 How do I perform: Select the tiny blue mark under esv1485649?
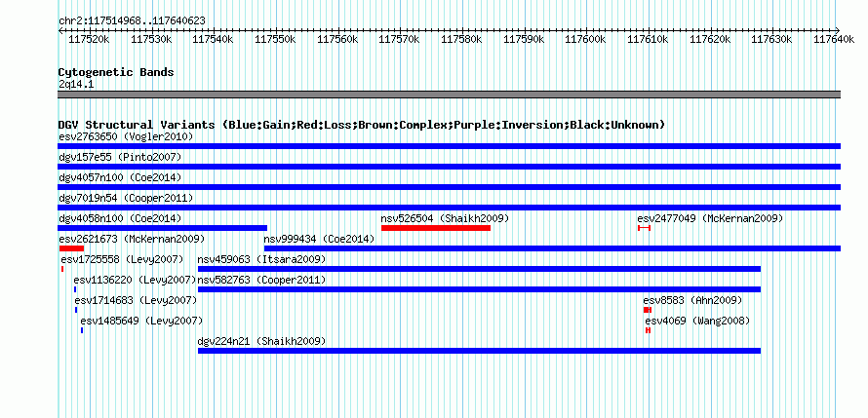[x=82, y=330]
